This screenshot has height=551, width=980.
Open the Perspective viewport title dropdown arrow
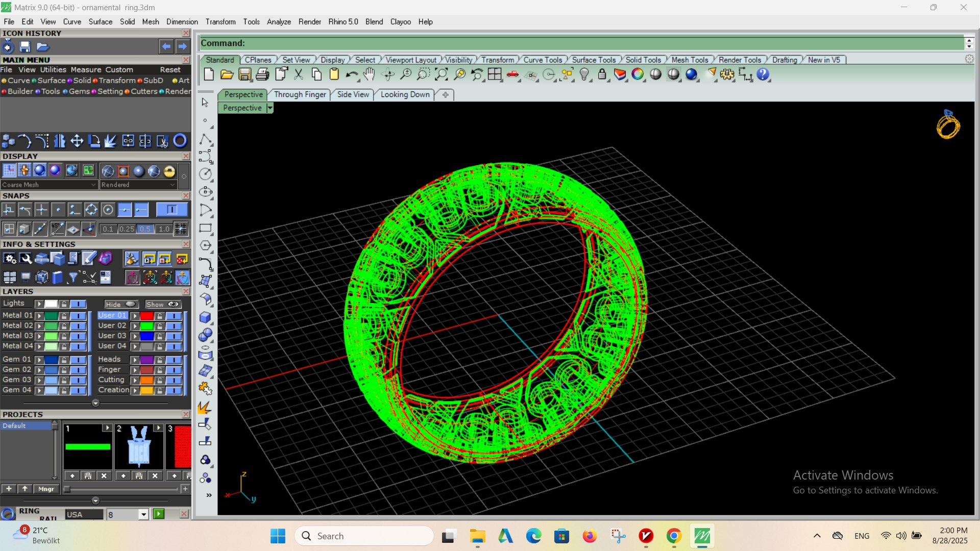coord(270,108)
